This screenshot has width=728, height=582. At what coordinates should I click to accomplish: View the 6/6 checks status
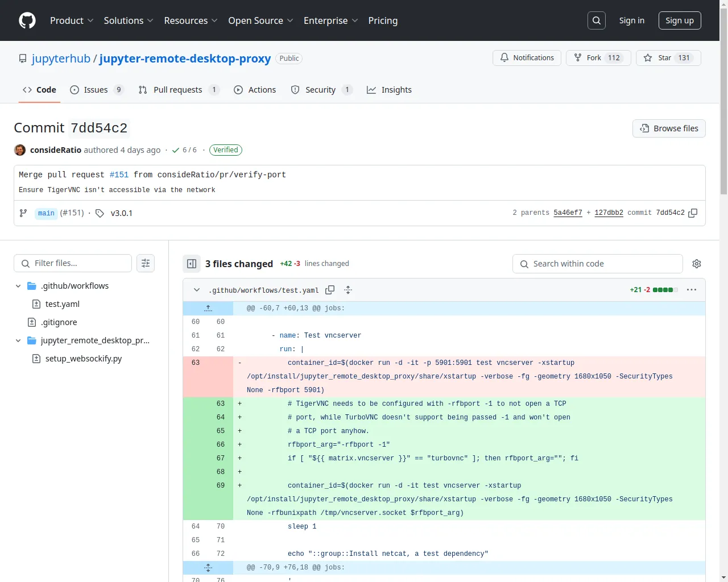coord(184,150)
